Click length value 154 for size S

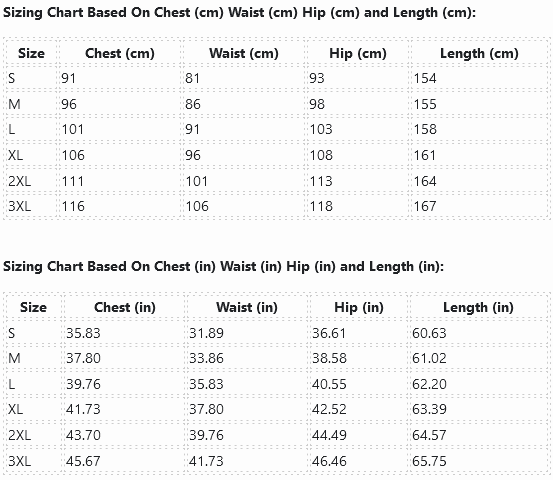pyautogui.click(x=425, y=78)
